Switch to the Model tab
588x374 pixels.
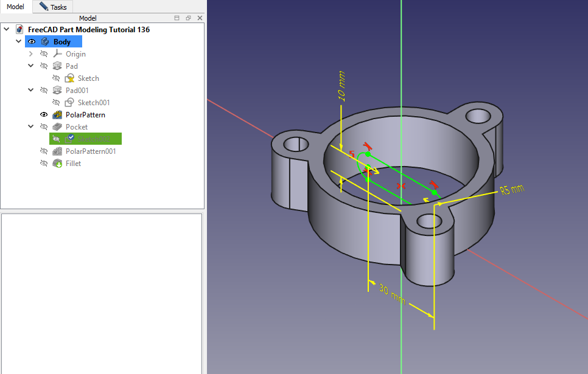click(x=15, y=7)
